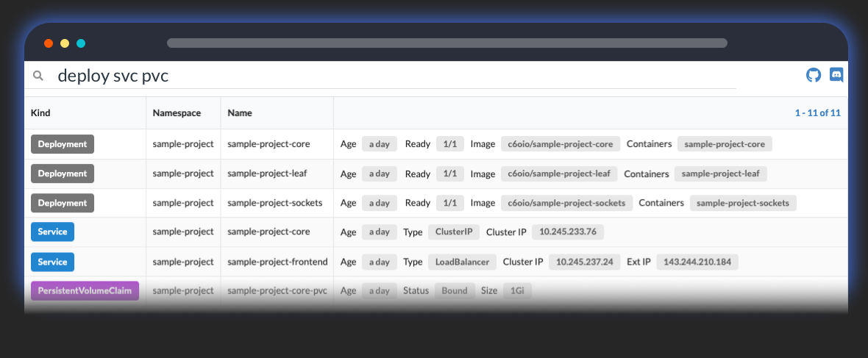868x358 pixels.
Task: Click the LoadBalancer type tag
Action: tap(462, 262)
